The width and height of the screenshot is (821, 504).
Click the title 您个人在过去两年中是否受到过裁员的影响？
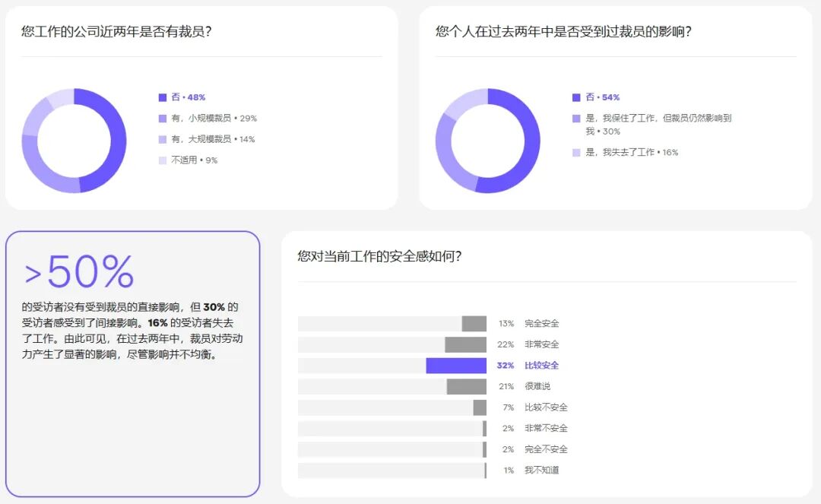(564, 31)
